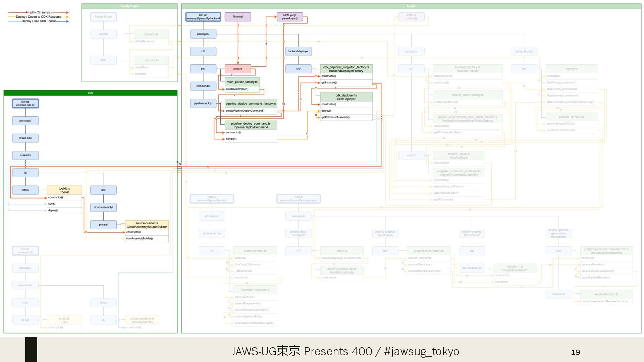Select the backend-deployer/ folder node
This screenshot has width=644, height=362.
pos(298,51)
